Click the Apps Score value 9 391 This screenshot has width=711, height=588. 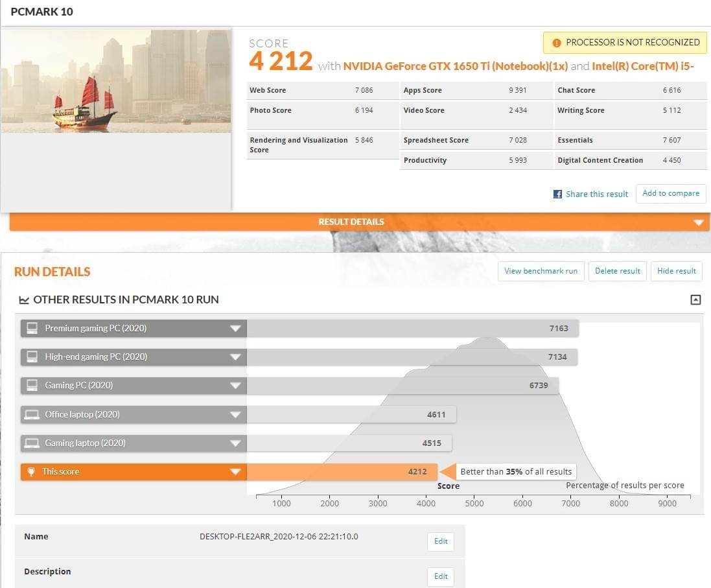click(x=517, y=90)
